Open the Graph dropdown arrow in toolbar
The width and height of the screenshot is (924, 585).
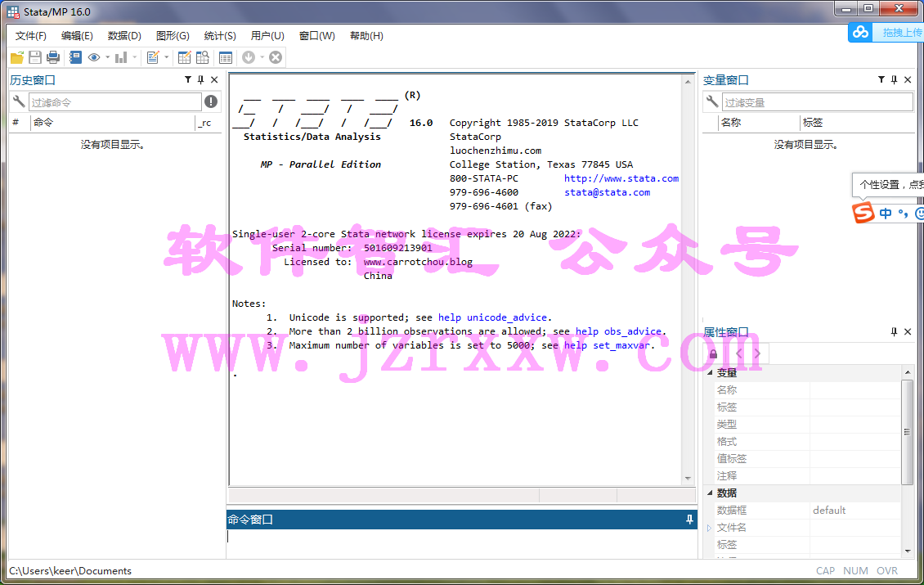pyautogui.click(x=134, y=57)
